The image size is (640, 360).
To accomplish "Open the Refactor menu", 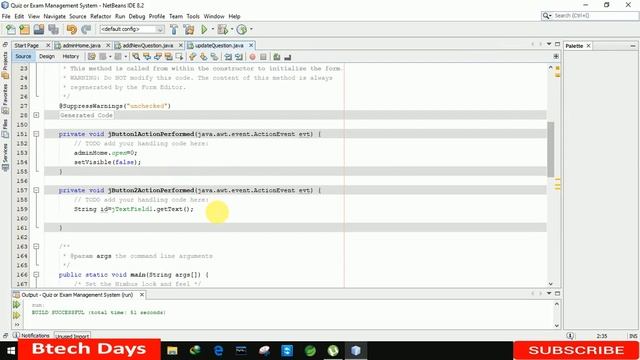I will pyautogui.click(x=100, y=16).
